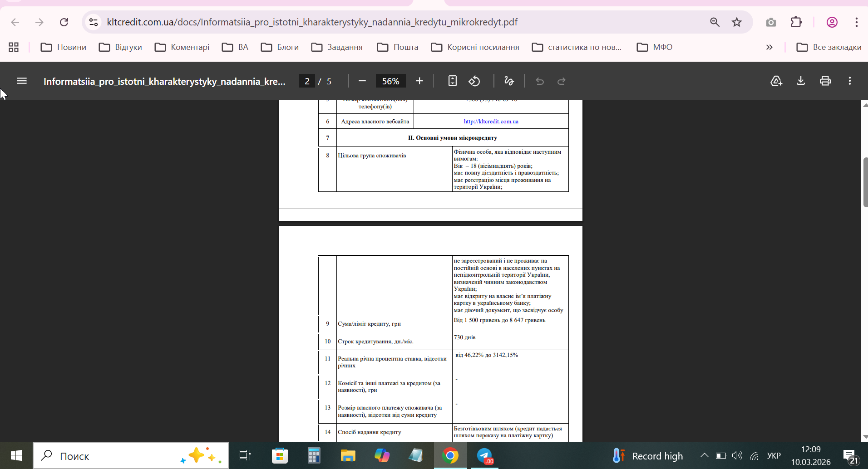This screenshot has height=469, width=868.
Task: Open the Завдання bookmarks folder
Action: coord(337,47)
